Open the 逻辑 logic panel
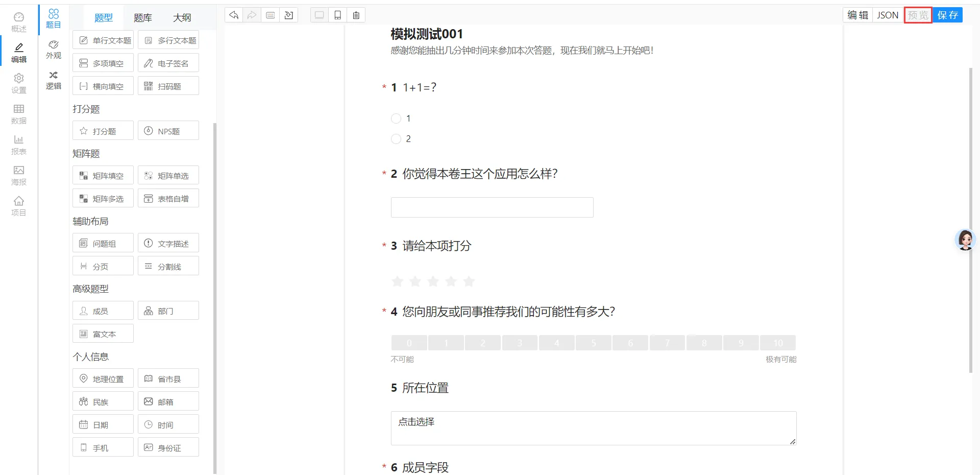 coord(54,80)
